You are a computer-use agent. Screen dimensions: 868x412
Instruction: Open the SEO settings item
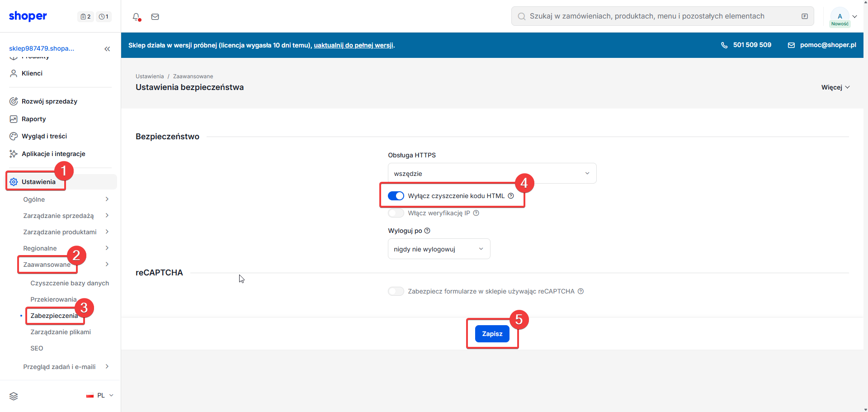[x=37, y=348]
